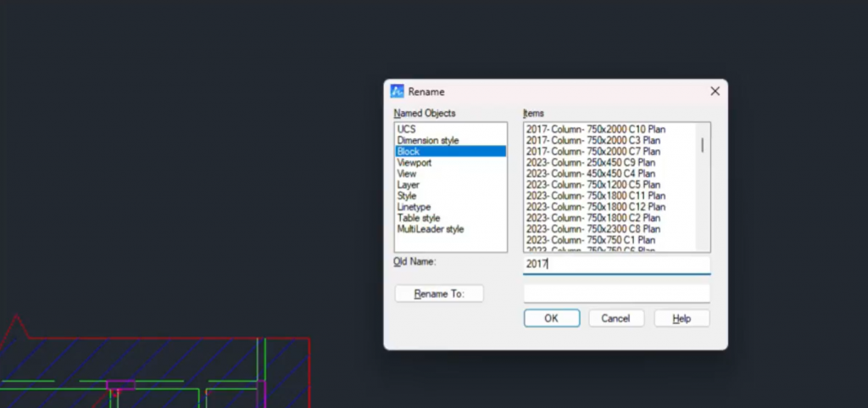Confirm with the OK button
The width and height of the screenshot is (868, 408).
point(551,318)
